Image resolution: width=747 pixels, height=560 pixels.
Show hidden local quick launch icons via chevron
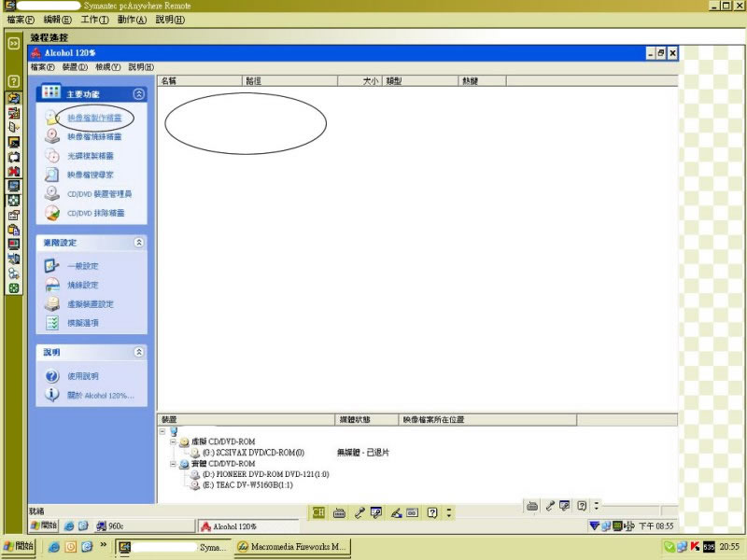[x=103, y=544]
